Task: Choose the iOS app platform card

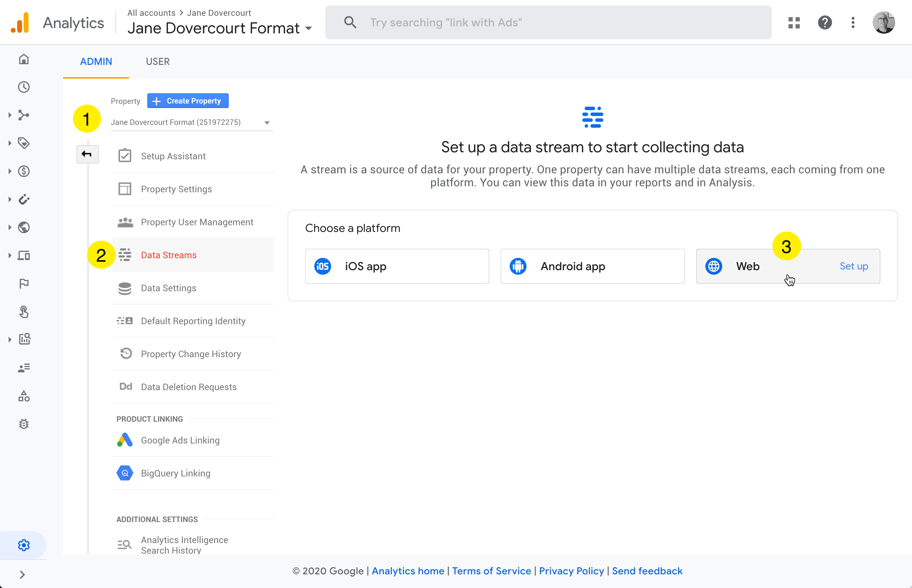Action: click(x=397, y=266)
